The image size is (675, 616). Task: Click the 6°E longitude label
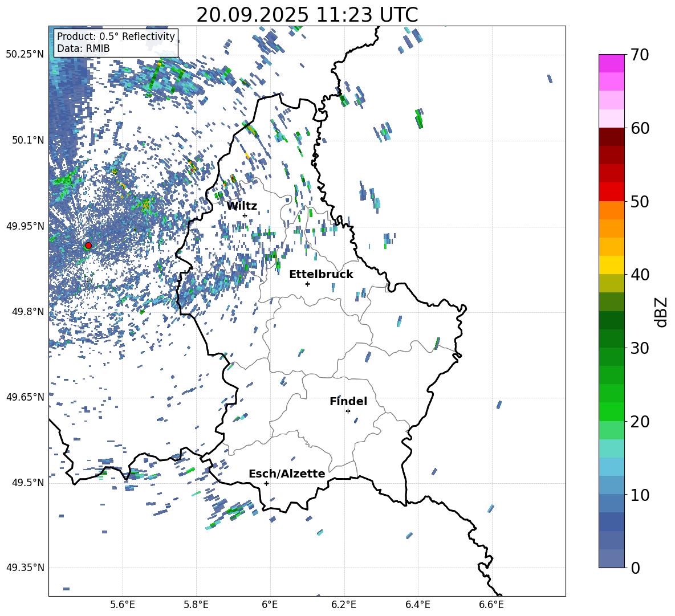(x=270, y=605)
